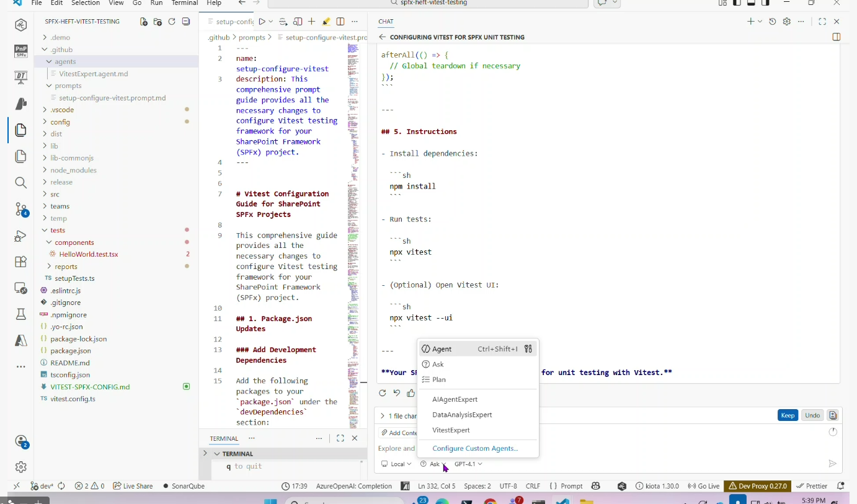Open the GPT-4.1 model dropdown
This screenshot has width=857, height=504.
(x=468, y=464)
